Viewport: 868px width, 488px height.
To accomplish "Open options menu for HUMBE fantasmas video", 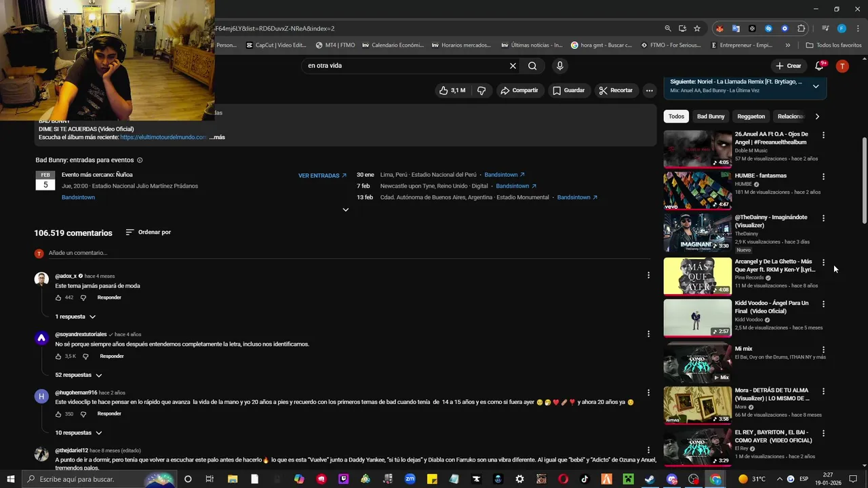I will 824,176.
